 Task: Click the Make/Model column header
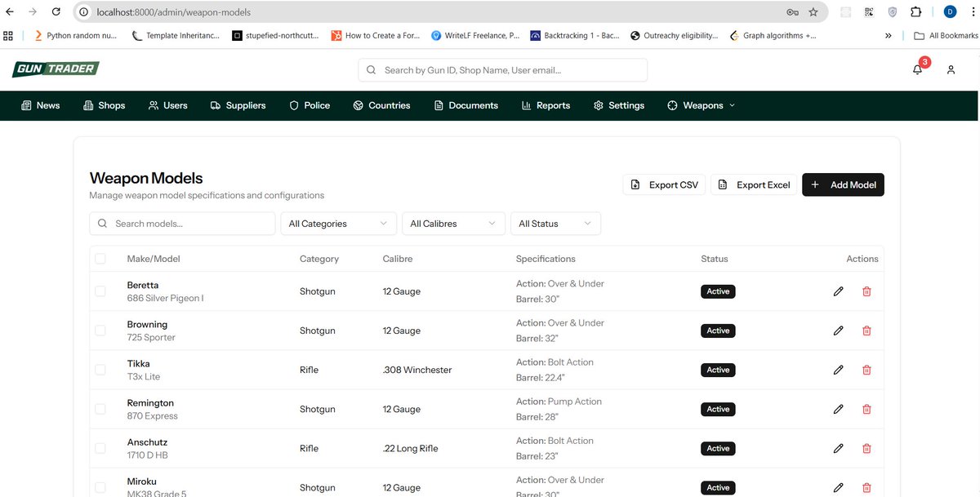point(154,259)
